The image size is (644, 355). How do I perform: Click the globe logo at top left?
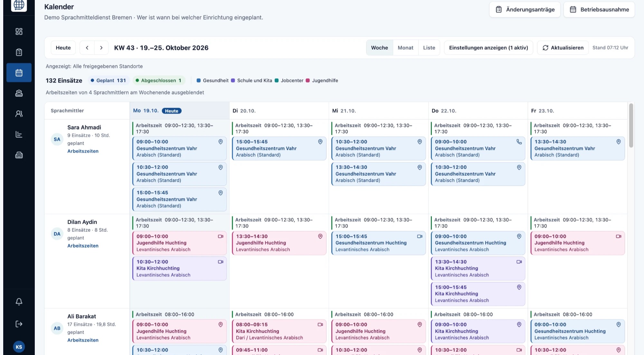click(19, 5)
